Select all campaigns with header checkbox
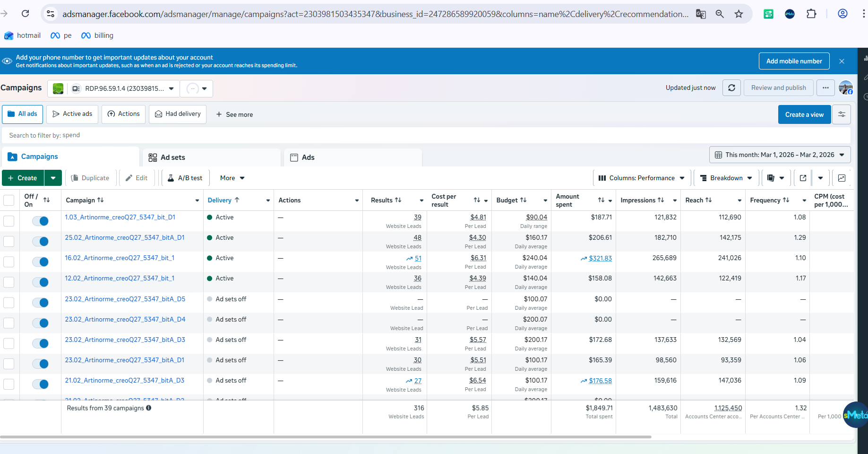Image resolution: width=868 pixels, height=454 pixels. 9,200
